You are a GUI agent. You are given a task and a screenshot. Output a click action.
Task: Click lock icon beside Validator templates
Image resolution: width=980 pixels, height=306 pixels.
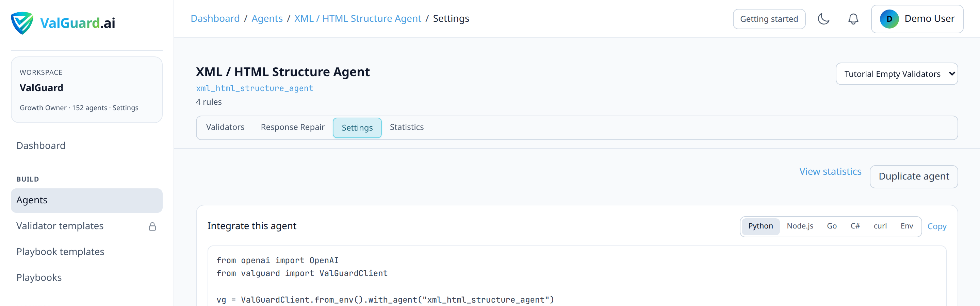click(152, 226)
